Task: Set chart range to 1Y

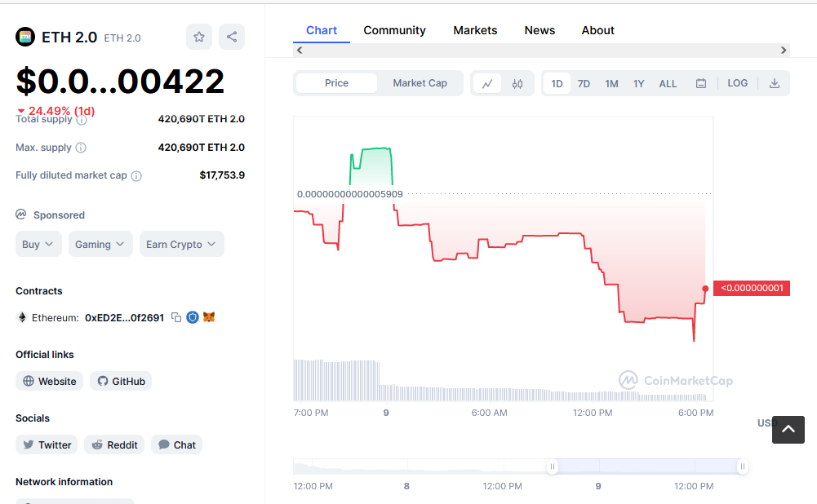Action: pos(639,83)
